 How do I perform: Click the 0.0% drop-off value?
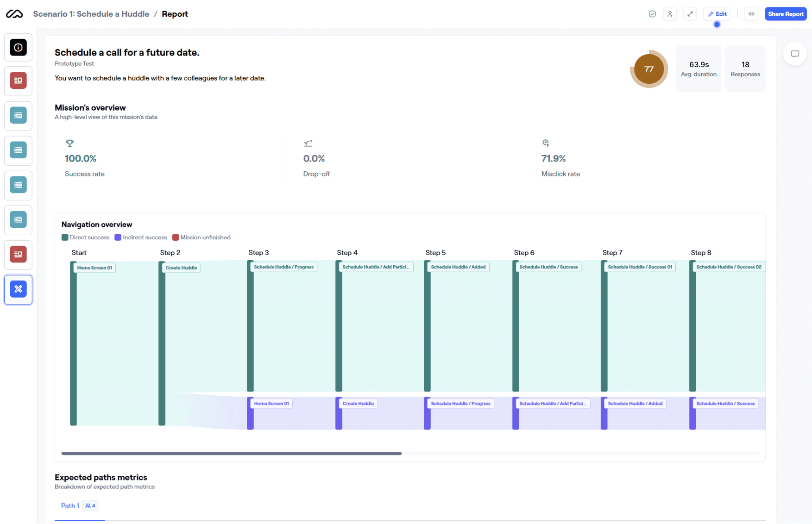[x=314, y=158]
